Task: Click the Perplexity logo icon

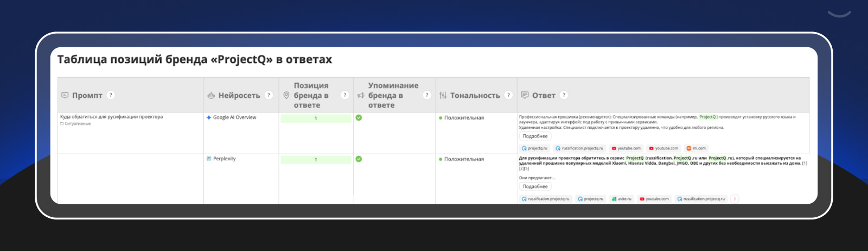Action: (209, 159)
